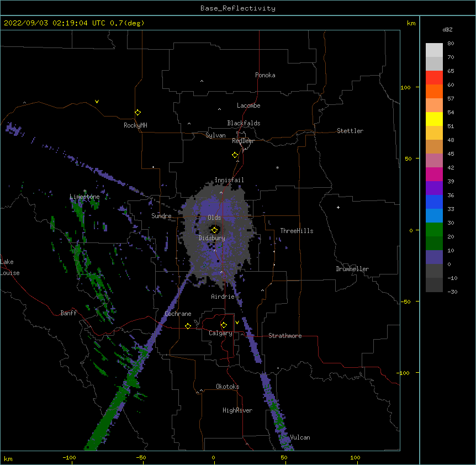Select the white plus marker west of Drumheller
476x465 pixels.
[338, 207]
